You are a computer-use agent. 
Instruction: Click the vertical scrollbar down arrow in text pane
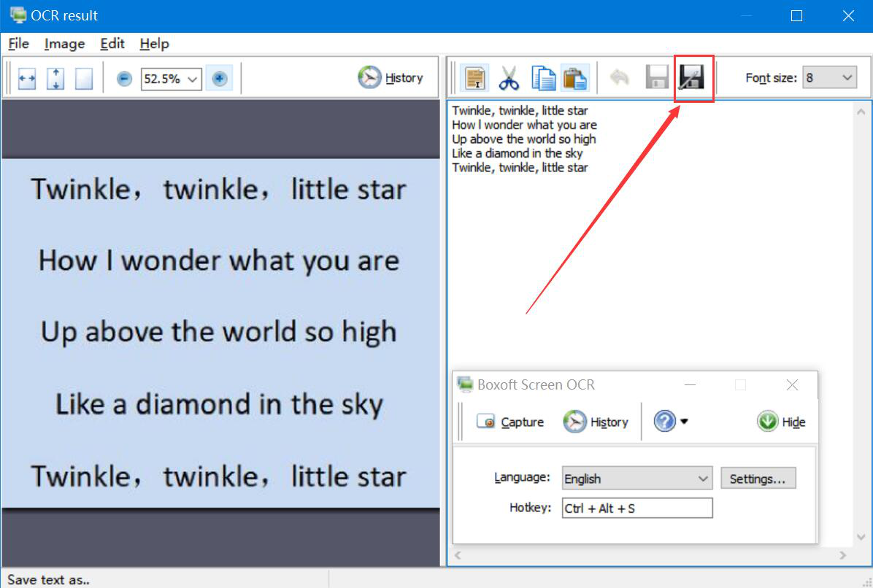[861, 537]
